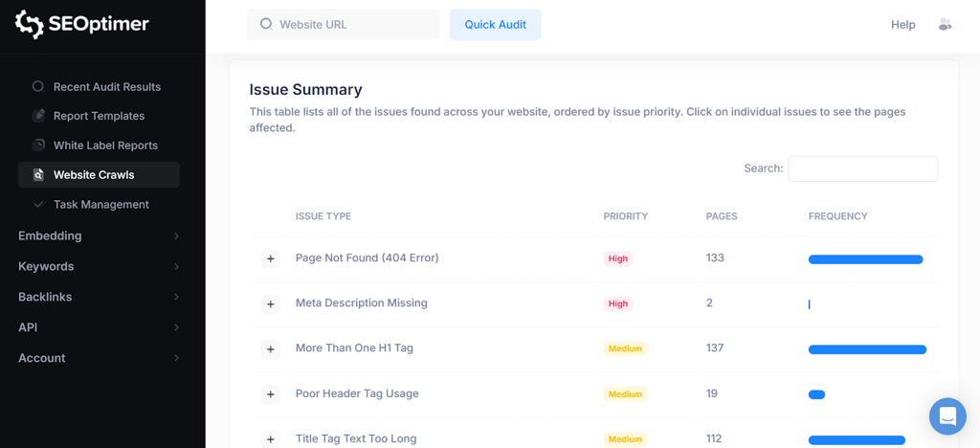This screenshot has width=980, height=448.
Task: Click the Task Management checkmark icon
Action: pos(38,204)
